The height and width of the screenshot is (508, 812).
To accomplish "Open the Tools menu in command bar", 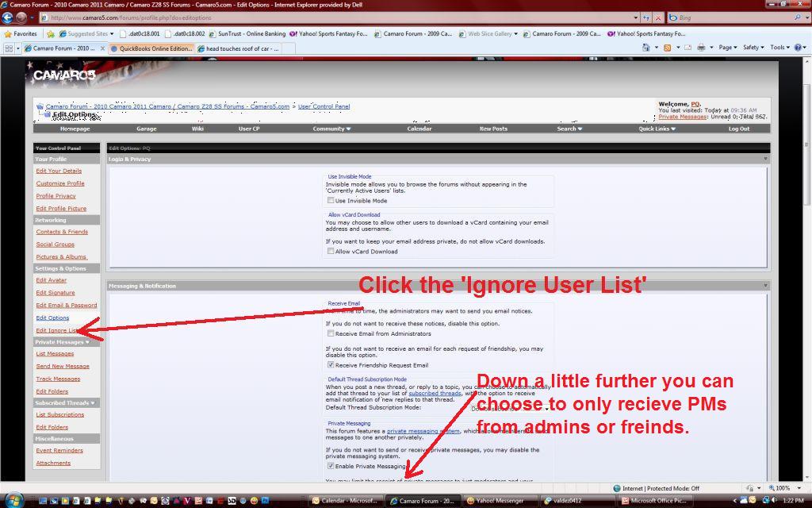I will (x=779, y=48).
